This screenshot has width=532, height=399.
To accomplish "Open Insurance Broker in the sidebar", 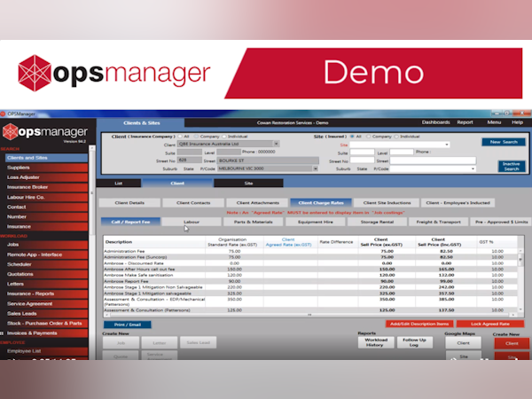I will [x=46, y=187].
